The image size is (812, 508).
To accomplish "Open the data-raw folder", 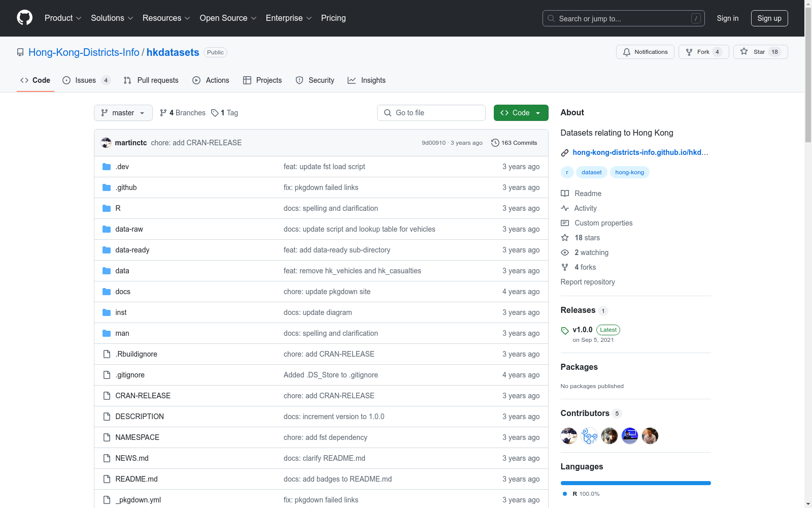I will pos(129,229).
